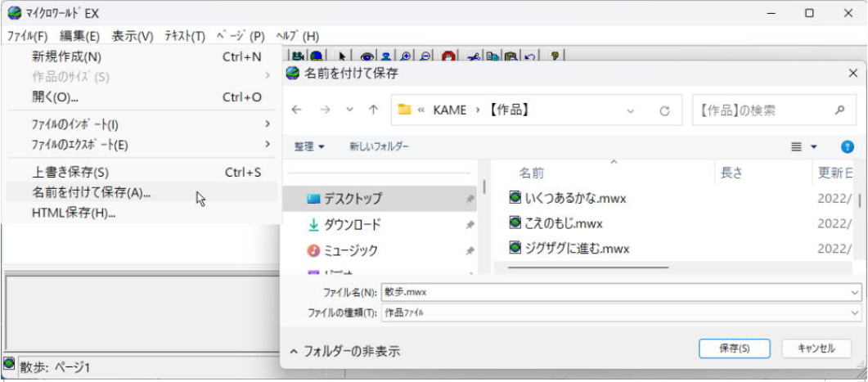Open the view options dropdown arrow
The image size is (868, 382).
[x=814, y=146]
